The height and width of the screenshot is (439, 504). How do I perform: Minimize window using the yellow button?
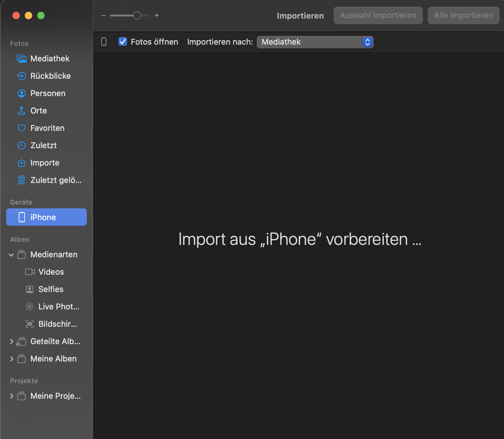(29, 16)
